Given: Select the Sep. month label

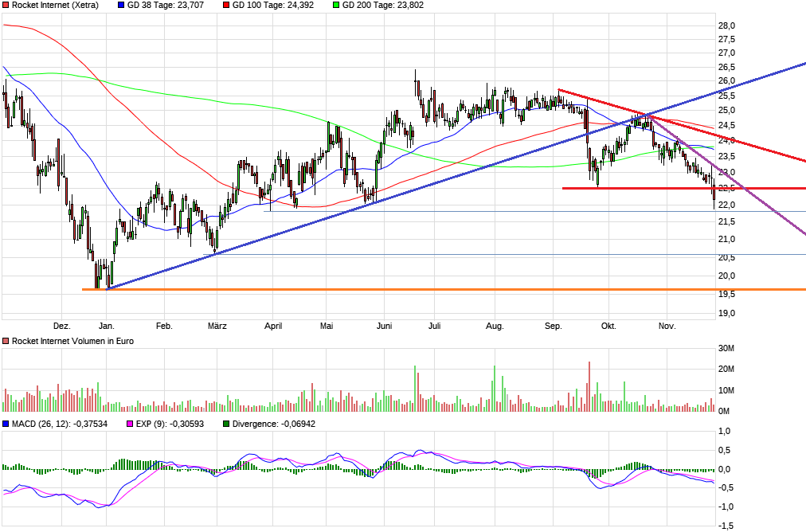Looking at the screenshot, I should click(554, 326).
